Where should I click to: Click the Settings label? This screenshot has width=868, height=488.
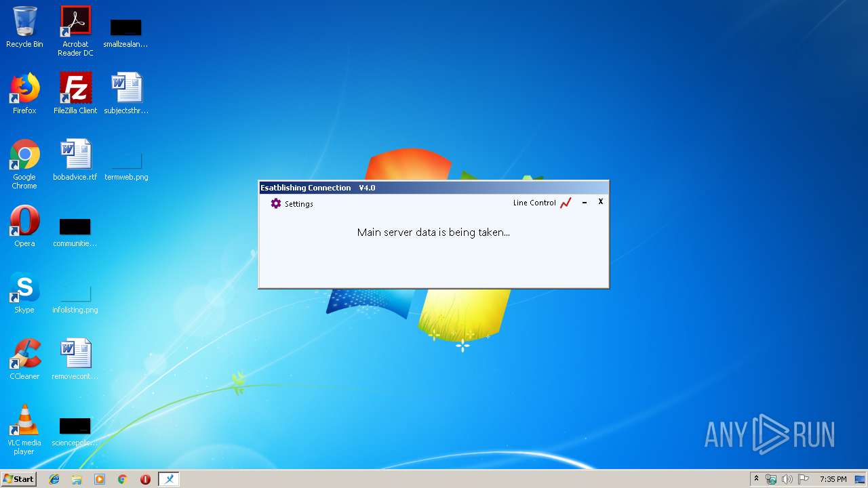(299, 204)
